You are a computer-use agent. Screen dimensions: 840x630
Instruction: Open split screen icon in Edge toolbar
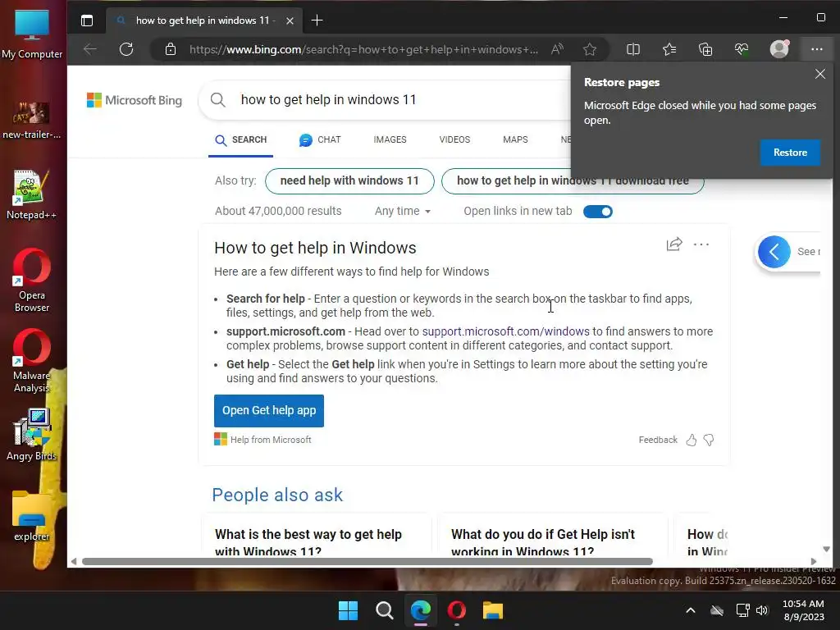(633, 49)
